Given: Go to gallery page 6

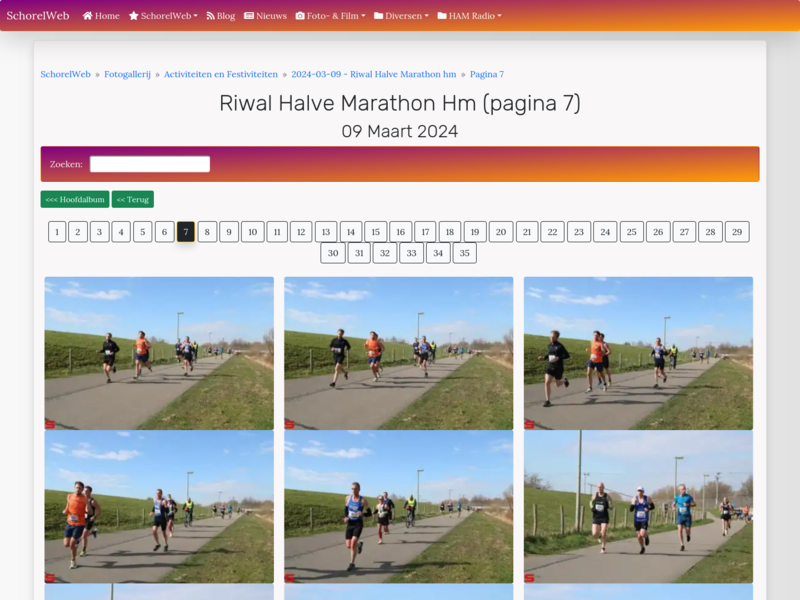Looking at the screenshot, I should 164,232.
